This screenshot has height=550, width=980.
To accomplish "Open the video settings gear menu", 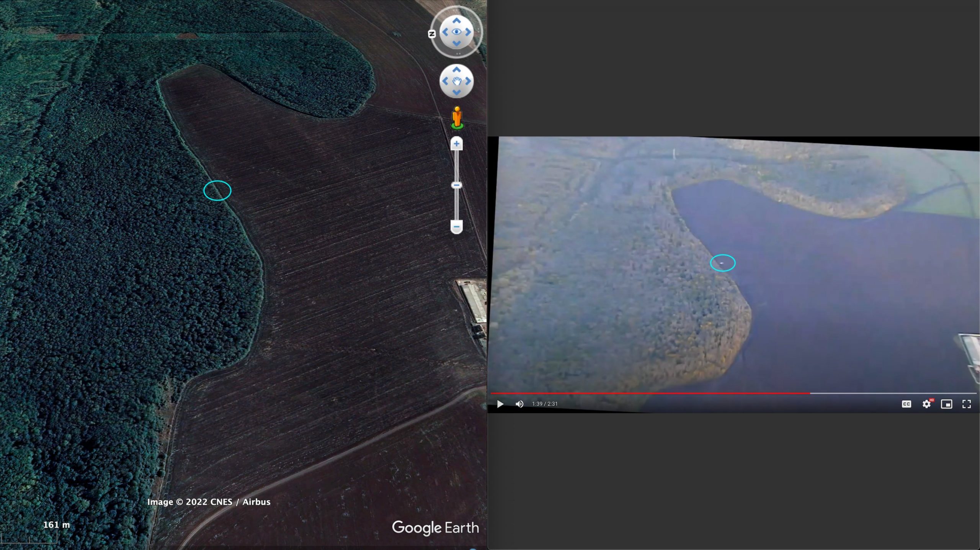I will tap(926, 404).
